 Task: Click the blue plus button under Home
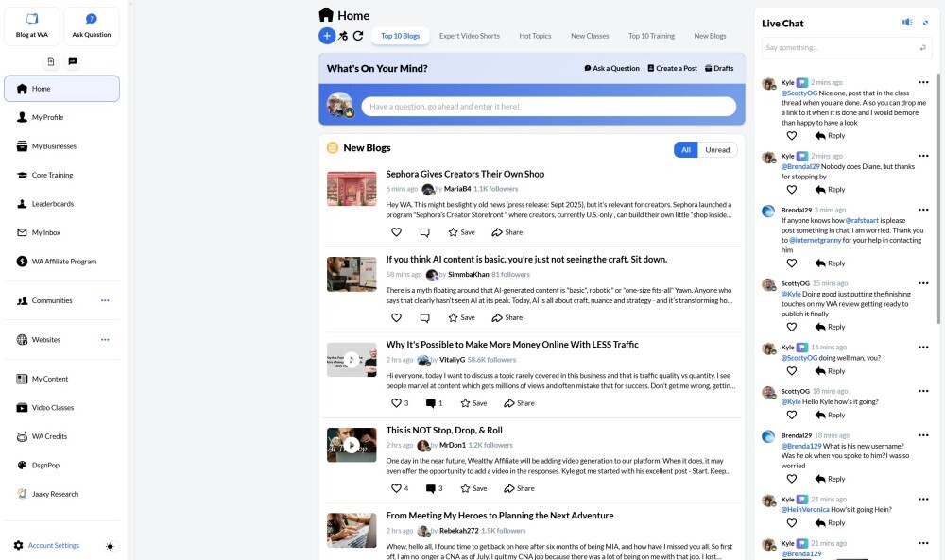pos(327,36)
